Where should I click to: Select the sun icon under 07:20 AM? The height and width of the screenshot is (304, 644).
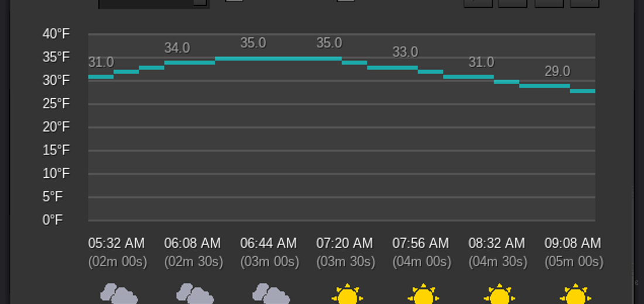[347, 294]
